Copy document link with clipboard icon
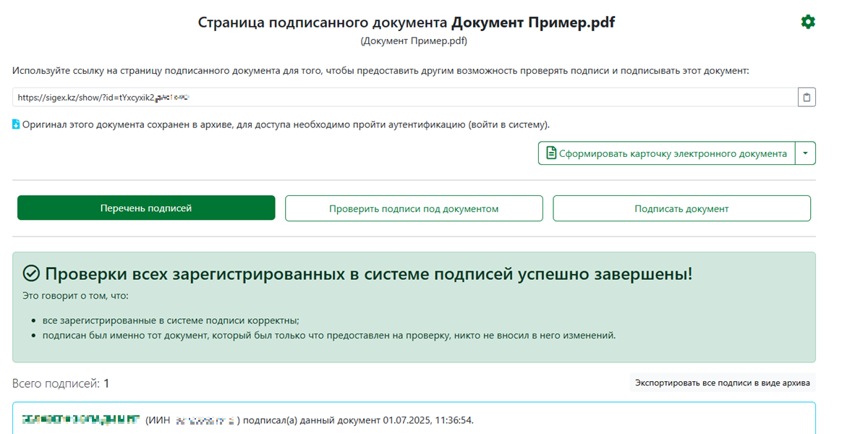This screenshot has width=868, height=434. tap(807, 97)
